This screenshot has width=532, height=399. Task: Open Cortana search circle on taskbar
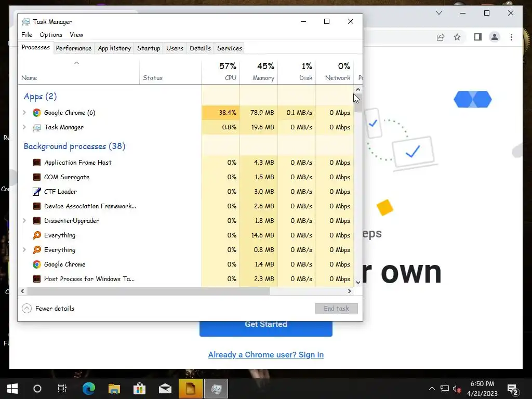point(37,389)
